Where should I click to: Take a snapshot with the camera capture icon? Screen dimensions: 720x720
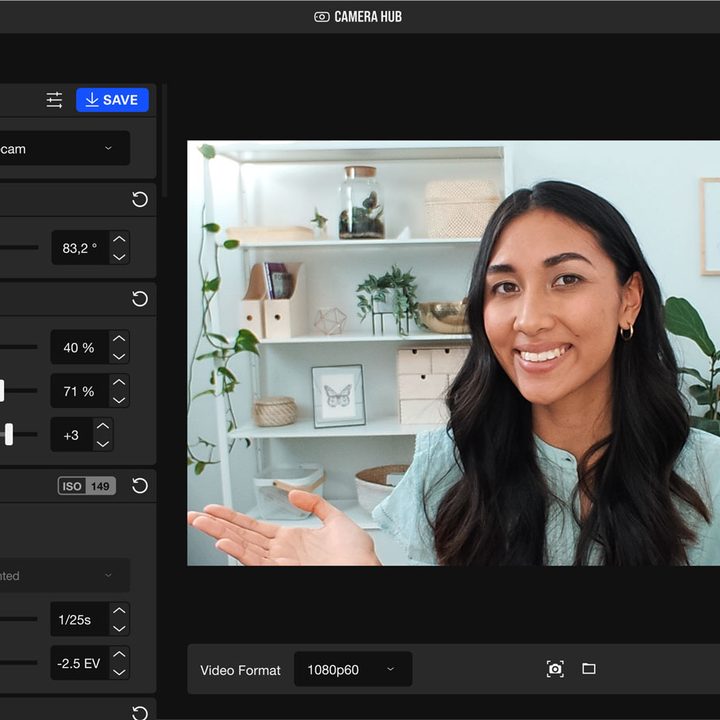[x=555, y=669]
